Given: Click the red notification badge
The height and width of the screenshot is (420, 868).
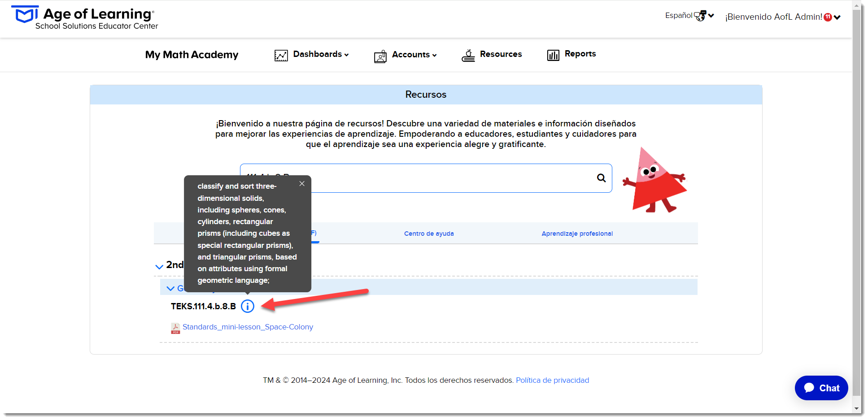Looking at the screenshot, I should [x=828, y=17].
